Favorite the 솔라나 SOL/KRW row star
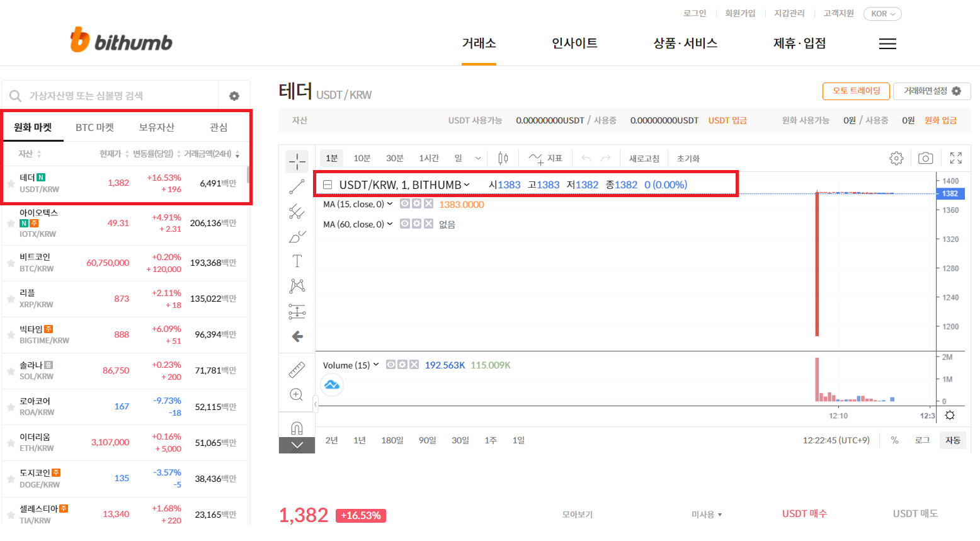This screenshot has height=541, width=980. coord(11,370)
